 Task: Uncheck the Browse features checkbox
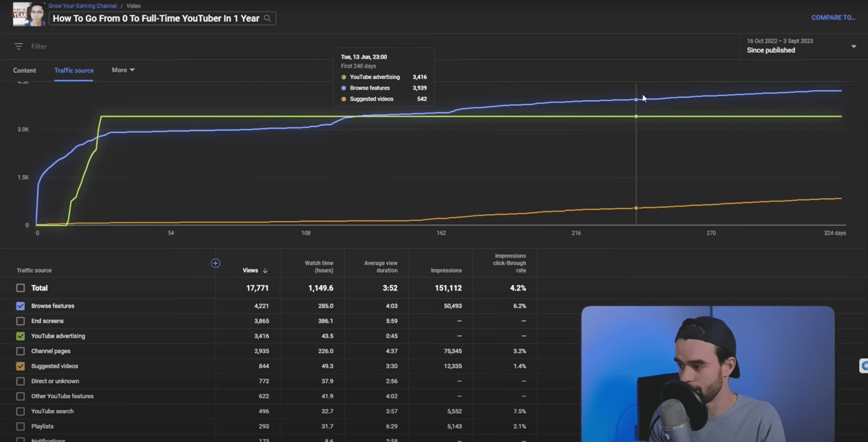(20, 306)
